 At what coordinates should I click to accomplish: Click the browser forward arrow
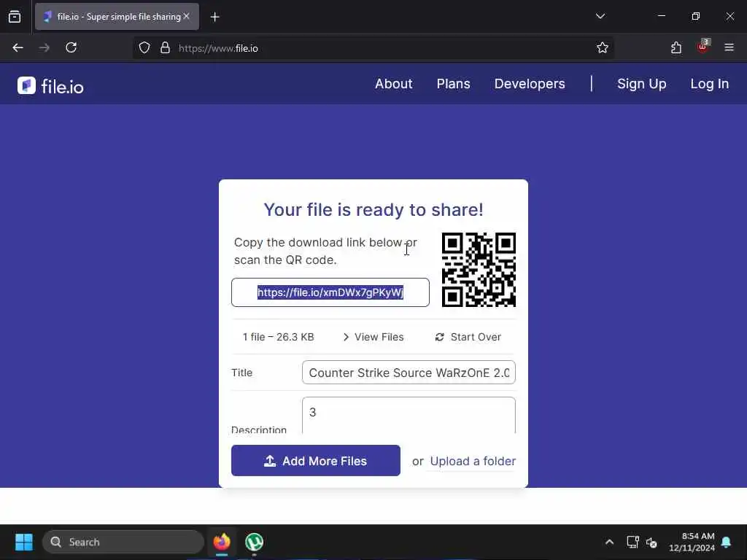pos(44,47)
